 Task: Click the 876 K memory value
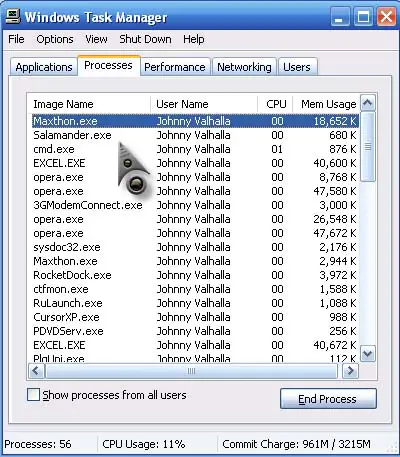tap(343, 149)
